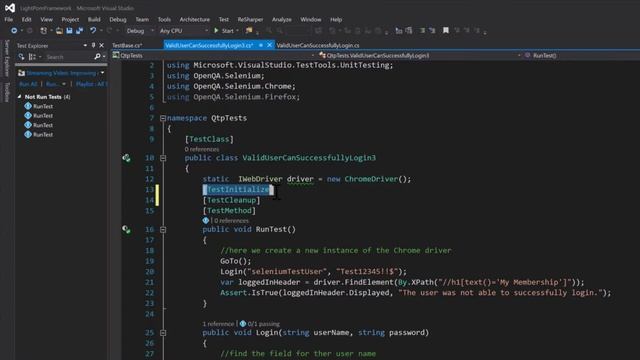
Task: Click the Test Explorer search magnifier icon
Action: pyautogui.click(x=97, y=56)
